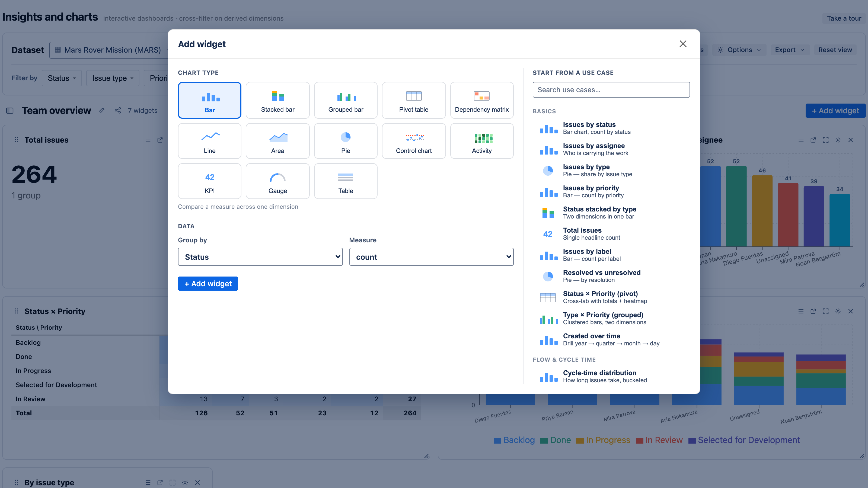This screenshot has width=868, height=488.
Task: Pick the Issues by status use case
Action: tap(611, 128)
